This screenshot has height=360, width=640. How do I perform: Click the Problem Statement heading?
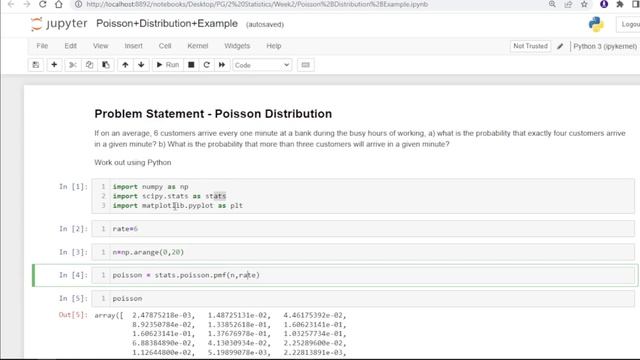pyautogui.click(x=213, y=114)
